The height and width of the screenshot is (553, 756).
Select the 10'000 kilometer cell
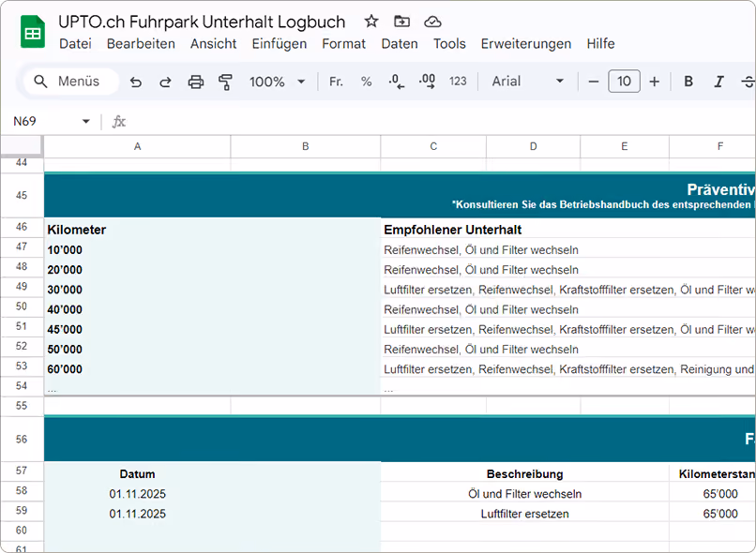[x=212, y=249]
